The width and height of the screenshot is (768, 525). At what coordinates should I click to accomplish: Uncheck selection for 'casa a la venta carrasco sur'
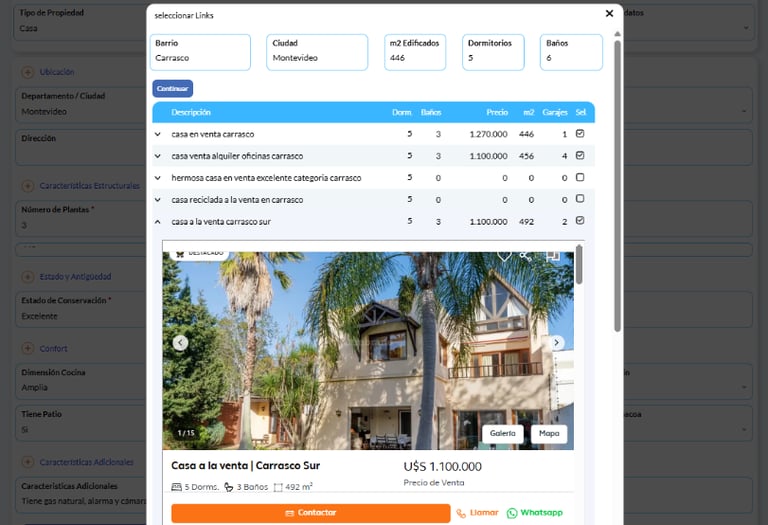pyautogui.click(x=580, y=220)
